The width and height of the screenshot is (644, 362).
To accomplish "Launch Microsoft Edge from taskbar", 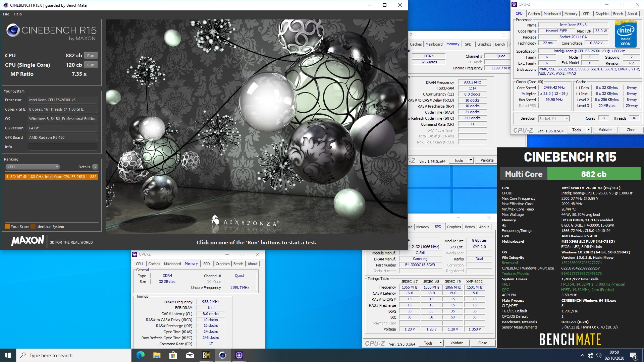I will point(140,355).
